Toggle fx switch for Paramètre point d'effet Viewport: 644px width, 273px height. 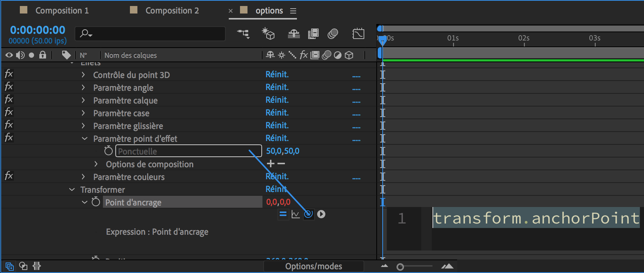point(9,138)
